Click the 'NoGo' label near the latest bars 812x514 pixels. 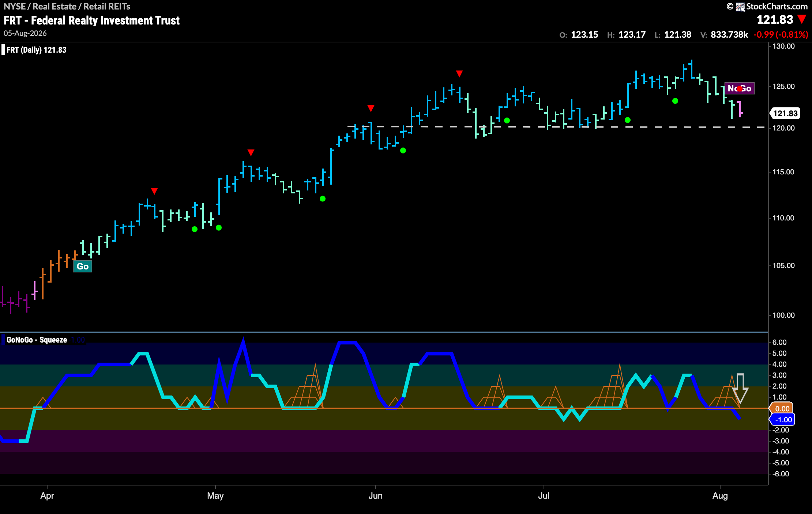[x=739, y=88]
